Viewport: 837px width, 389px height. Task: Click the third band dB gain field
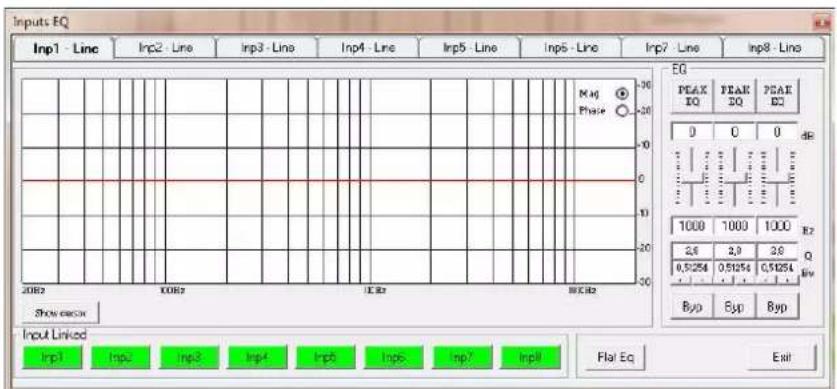tap(777, 132)
